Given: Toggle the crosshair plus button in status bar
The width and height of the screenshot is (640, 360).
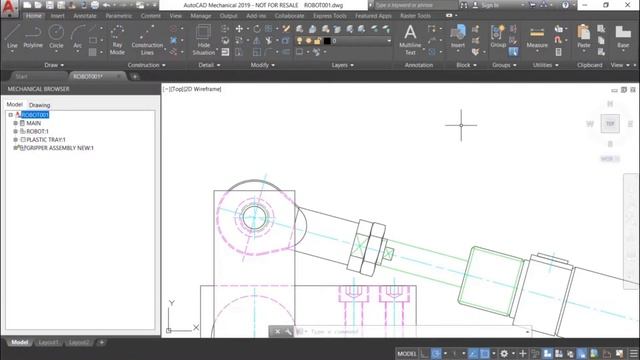Looking at the screenshot, I should coord(523,353).
